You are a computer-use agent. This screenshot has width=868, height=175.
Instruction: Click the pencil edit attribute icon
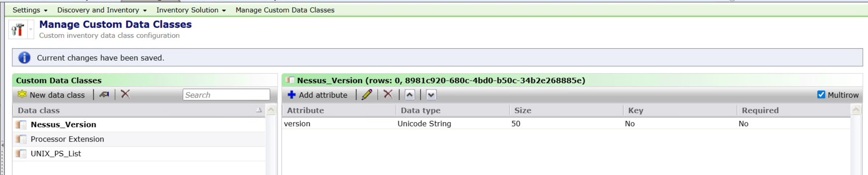click(x=367, y=95)
